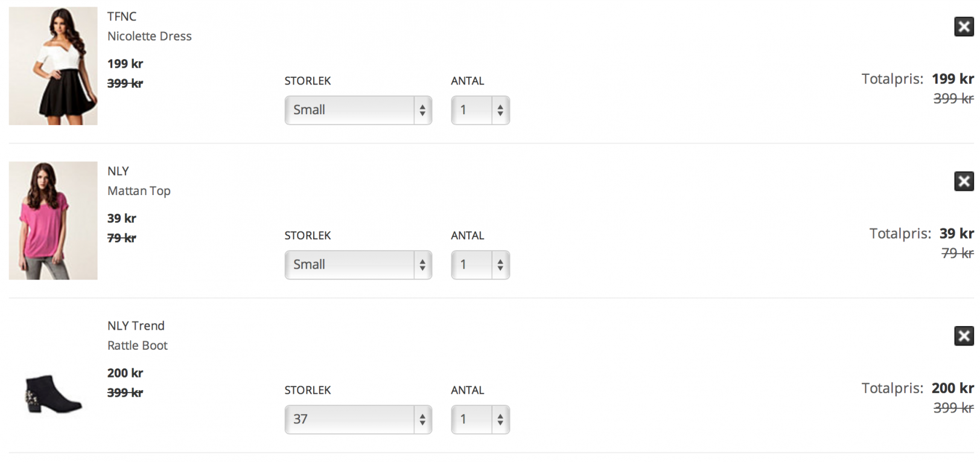Open size dropdown for Mattan Top

coord(358,265)
